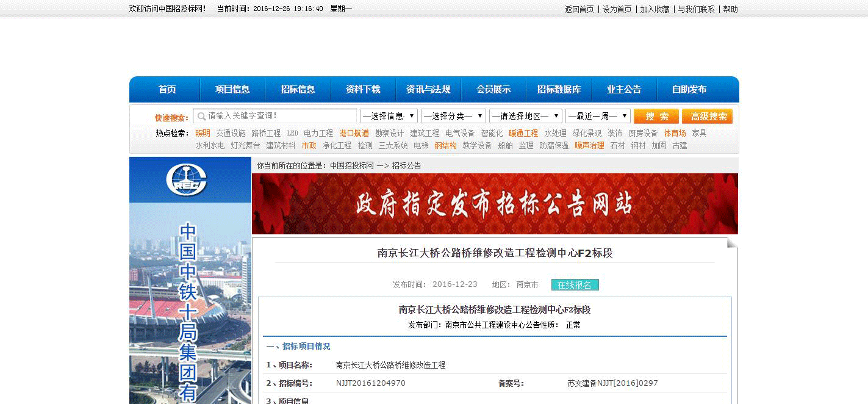The height and width of the screenshot is (404, 868).
Task: Click the 家具 hot search keyword
Action: click(699, 133)
